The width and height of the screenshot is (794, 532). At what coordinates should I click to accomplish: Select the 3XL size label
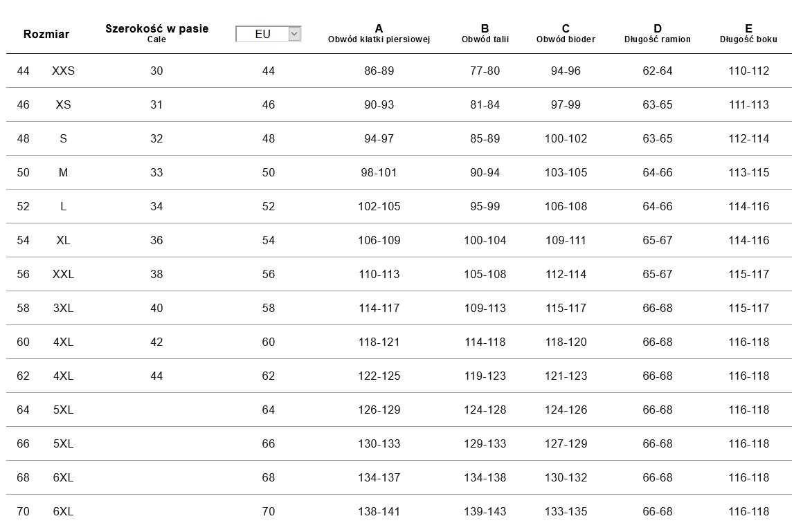coord(63,308)
